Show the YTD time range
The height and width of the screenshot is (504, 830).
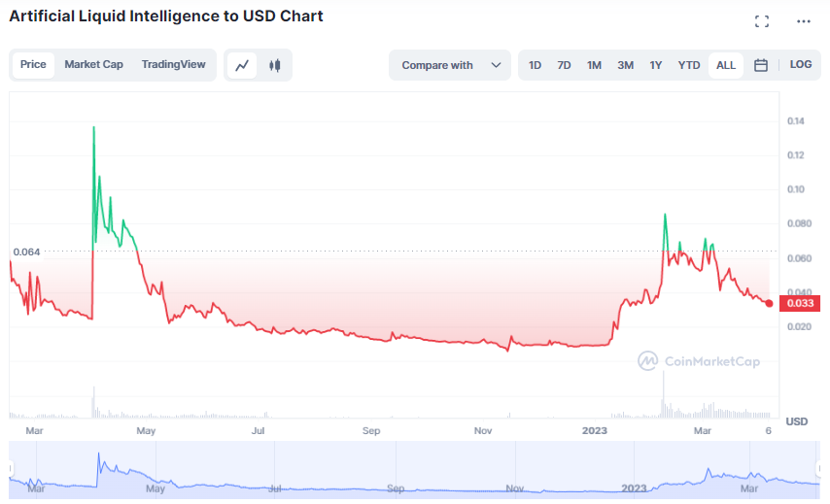(x=688, y=65)
